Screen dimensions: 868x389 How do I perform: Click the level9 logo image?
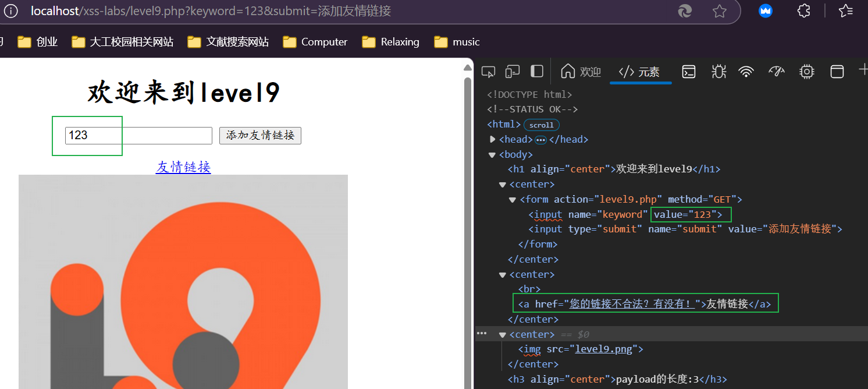(183, 282)
